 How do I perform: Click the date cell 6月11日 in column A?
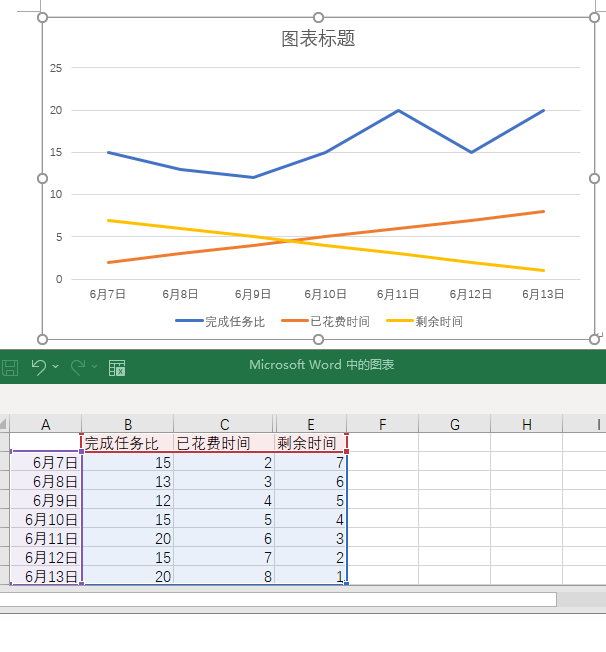click(x=46, y=538)
